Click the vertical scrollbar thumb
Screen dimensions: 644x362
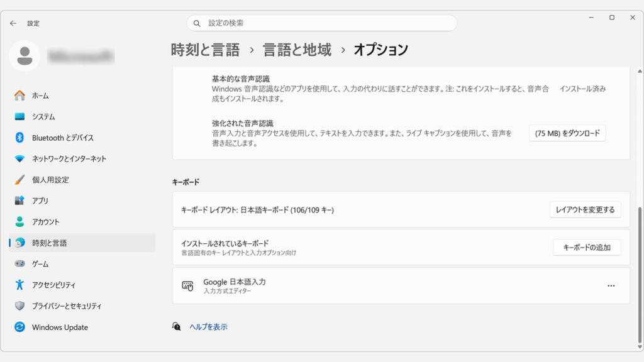point(640,275)
